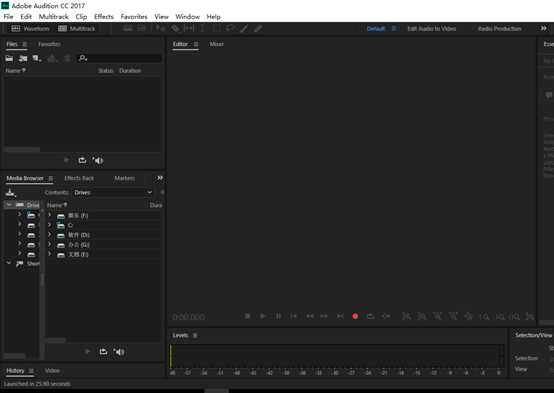Switch to the Markers tab
Image resolution: width=554 pixels, height=393 pixels.
[x=124, y=178]
